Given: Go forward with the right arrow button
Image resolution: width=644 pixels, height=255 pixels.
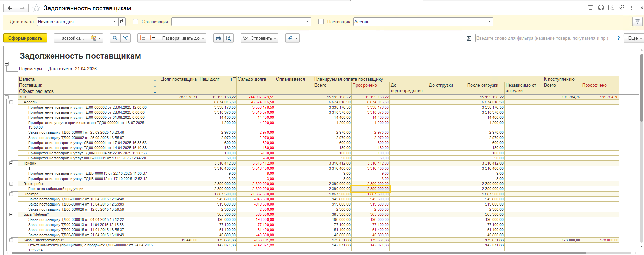Looking at the screenshot, I should coord(22,8).
